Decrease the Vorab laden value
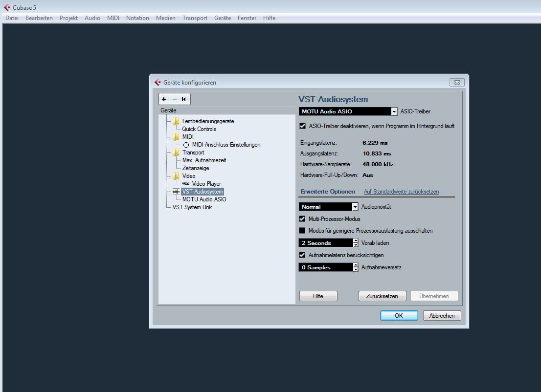 [356, 245]
